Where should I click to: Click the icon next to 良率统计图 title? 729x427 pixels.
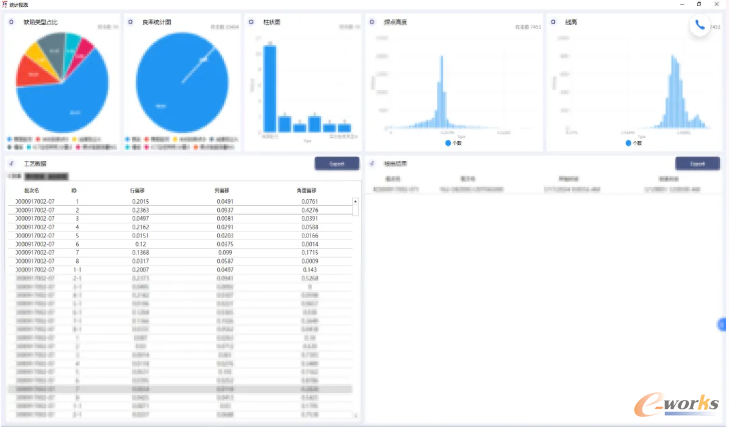pos(131,22)
